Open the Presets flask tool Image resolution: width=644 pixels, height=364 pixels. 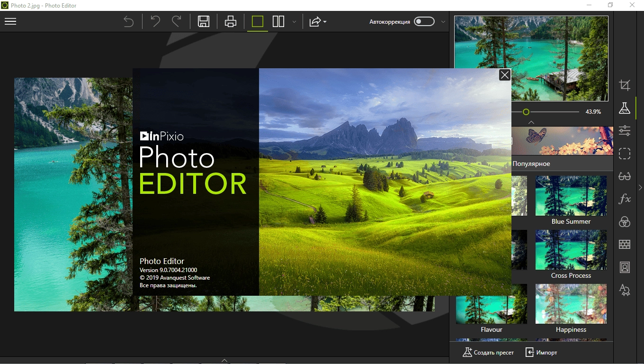point(625,108)
